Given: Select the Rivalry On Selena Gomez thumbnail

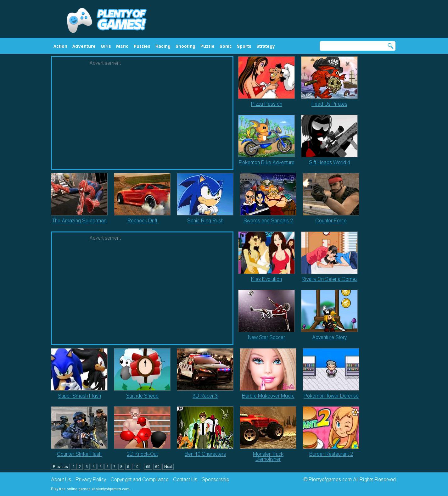Looking at the screenshot, I should click(x=329, y=253).
